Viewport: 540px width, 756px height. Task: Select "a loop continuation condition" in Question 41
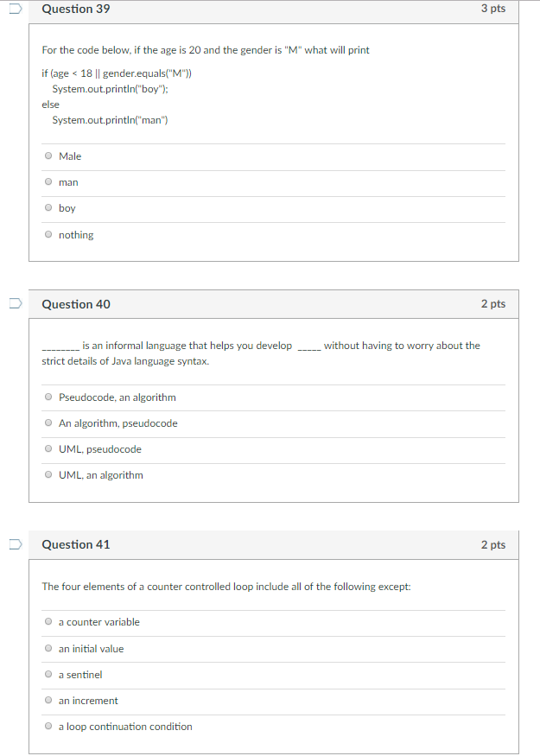tap(48, 725)
